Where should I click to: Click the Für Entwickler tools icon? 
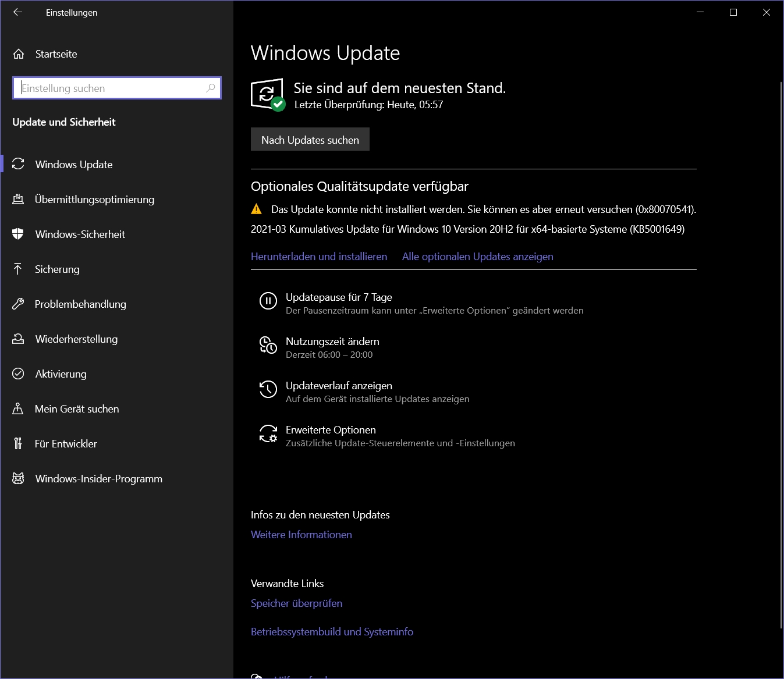(18, 443)
